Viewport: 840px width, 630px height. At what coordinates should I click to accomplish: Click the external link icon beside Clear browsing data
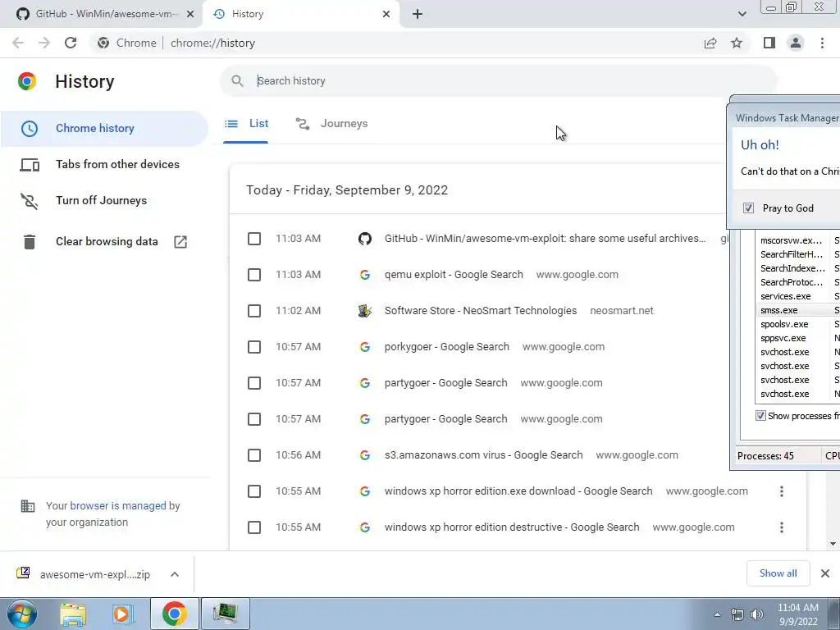[180, 242]
